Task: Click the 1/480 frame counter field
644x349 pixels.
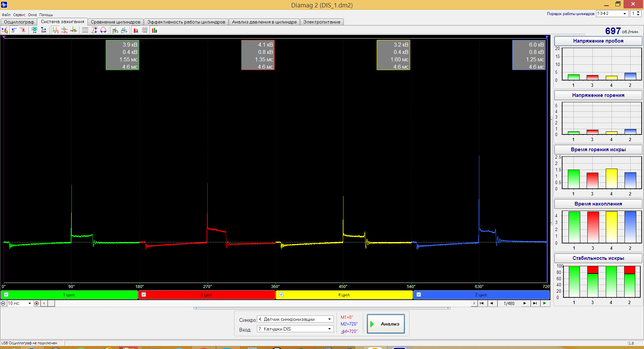Action: coord(509,303)
